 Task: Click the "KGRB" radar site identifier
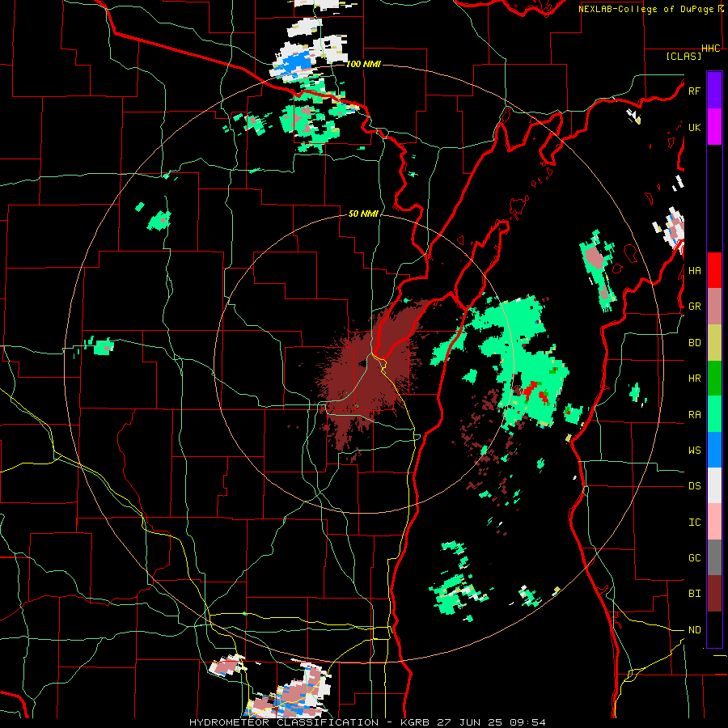[x=415, y=722]
